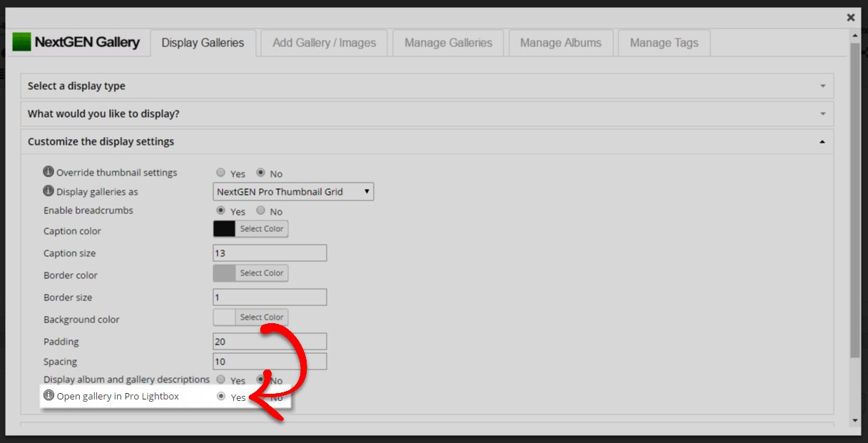Focus the Spacing input field
This screenshot has height=443, width=868.
point(270,362)
